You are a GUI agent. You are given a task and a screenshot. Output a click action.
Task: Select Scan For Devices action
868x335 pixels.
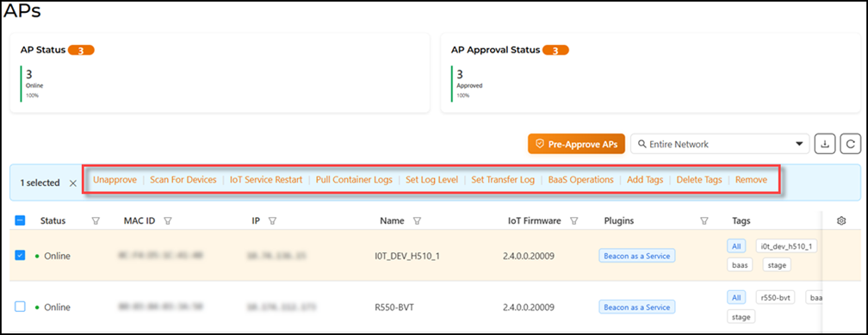[x=183, y=180]
